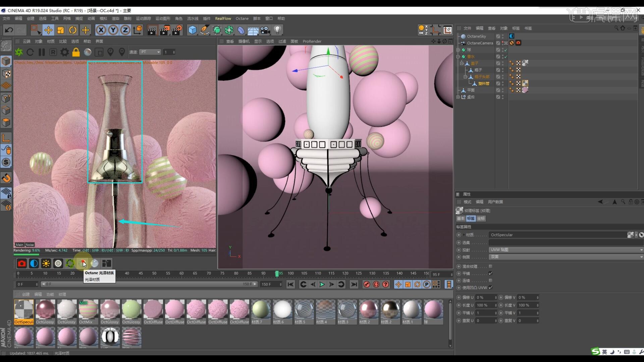Screen dimensions: 644x362
Task: Select the Rotate tool in the top toolbar
Action: [x=73, y=30]
